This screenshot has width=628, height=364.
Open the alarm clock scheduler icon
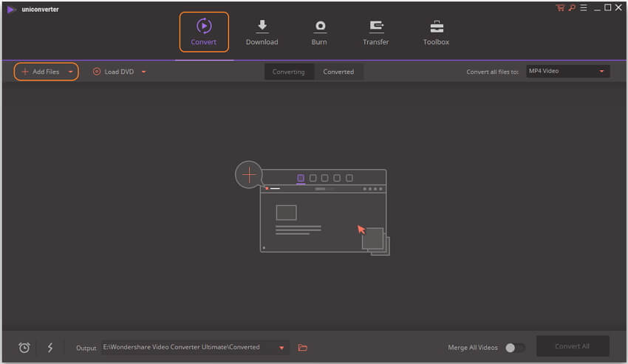(x=24, y=347)
